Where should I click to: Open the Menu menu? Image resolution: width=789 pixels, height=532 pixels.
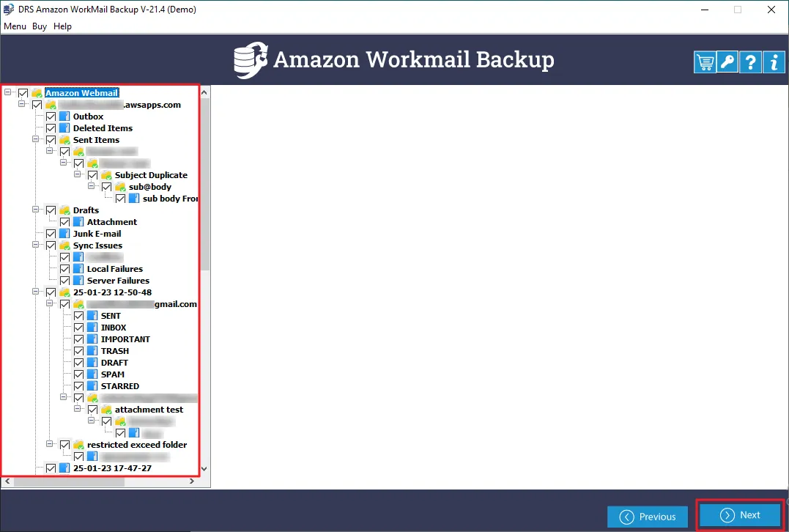pyautogui.click(x=15, y=26)
